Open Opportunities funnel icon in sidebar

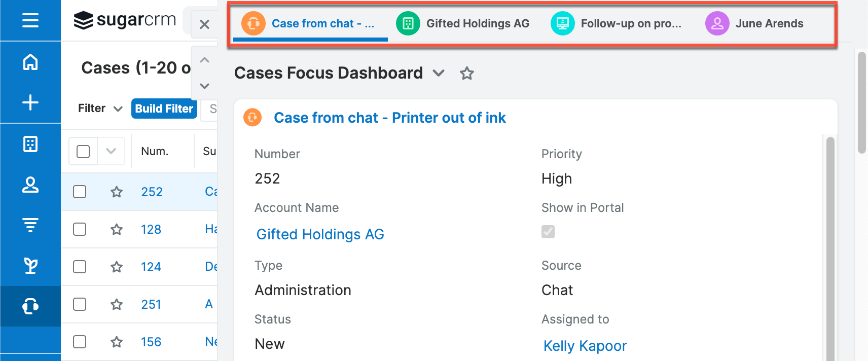tap(30, 225)
